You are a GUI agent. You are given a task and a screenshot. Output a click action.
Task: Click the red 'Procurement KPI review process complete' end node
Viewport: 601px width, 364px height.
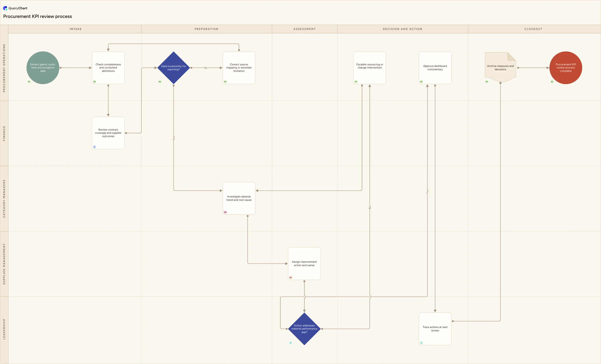pyautogui.click(x=566, y=68)
